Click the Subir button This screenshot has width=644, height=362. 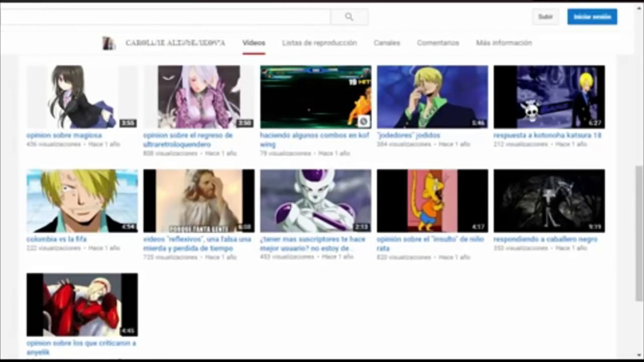545,17
